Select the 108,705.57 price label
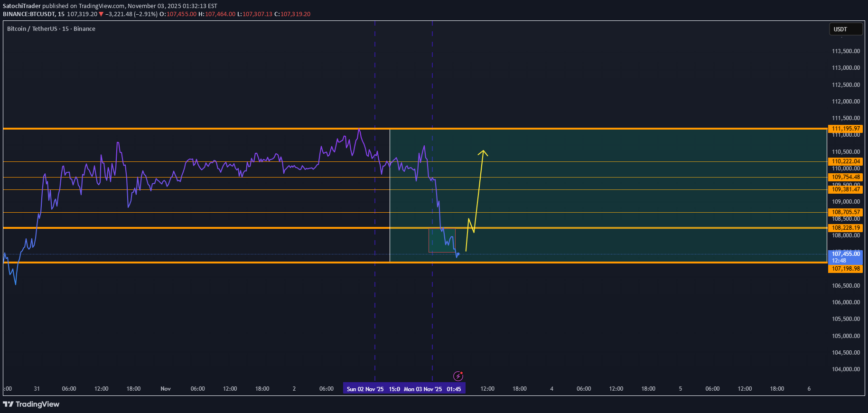This screenshot has height=413, width=868. click(845, 212)
